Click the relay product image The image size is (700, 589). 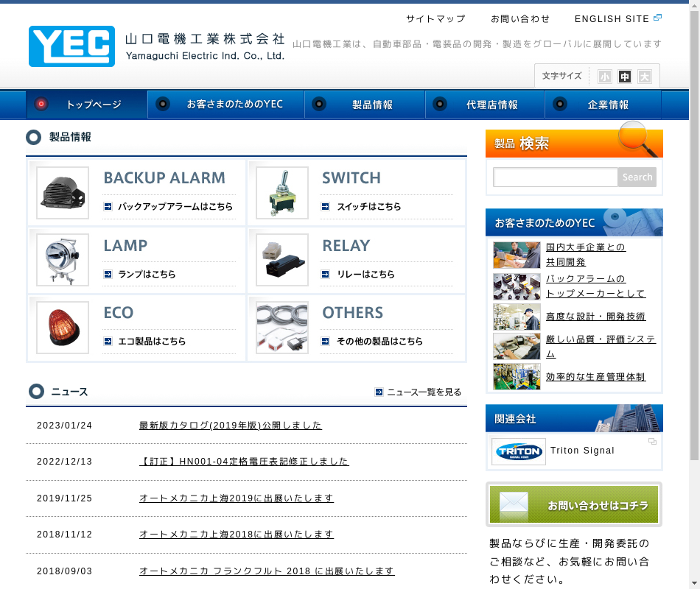tap(281, 260)
